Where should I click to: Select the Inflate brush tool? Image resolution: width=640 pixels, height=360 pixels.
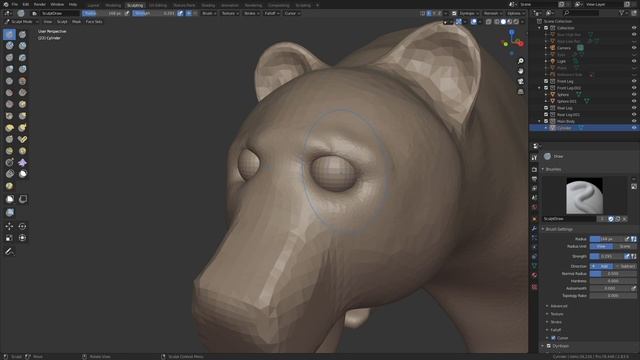click(9, 69)
